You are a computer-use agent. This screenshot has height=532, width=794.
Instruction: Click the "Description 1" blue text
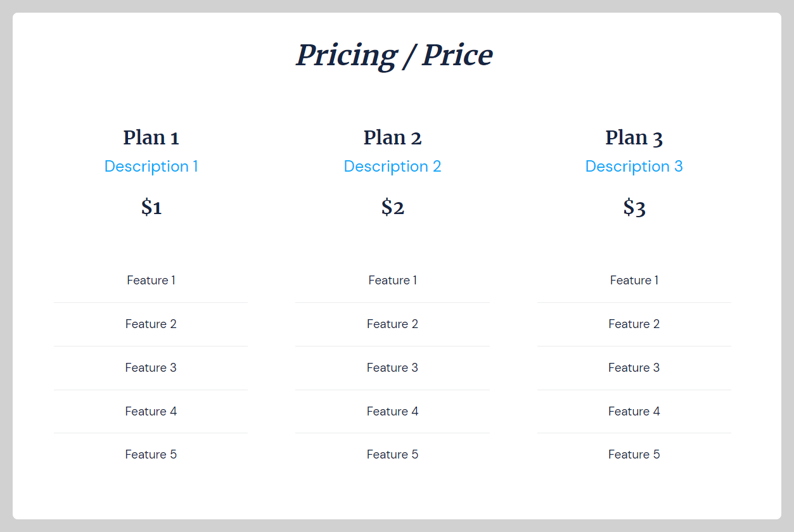pyautogui.click(x=151, y=167)
